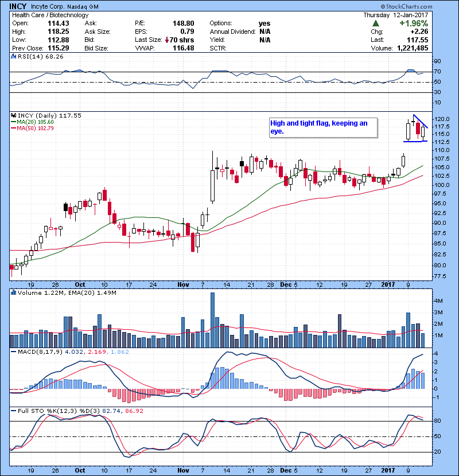The width and height of the screenshot is (459, 476).
Task: Click the RSI(14) 68.26 indicator label
Action: 40,56
